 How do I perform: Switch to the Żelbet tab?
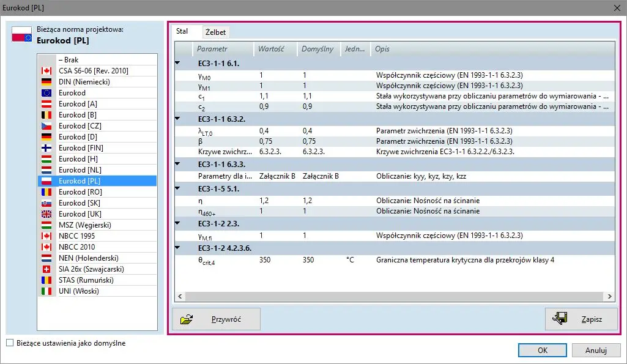click(x=216, y=32)
